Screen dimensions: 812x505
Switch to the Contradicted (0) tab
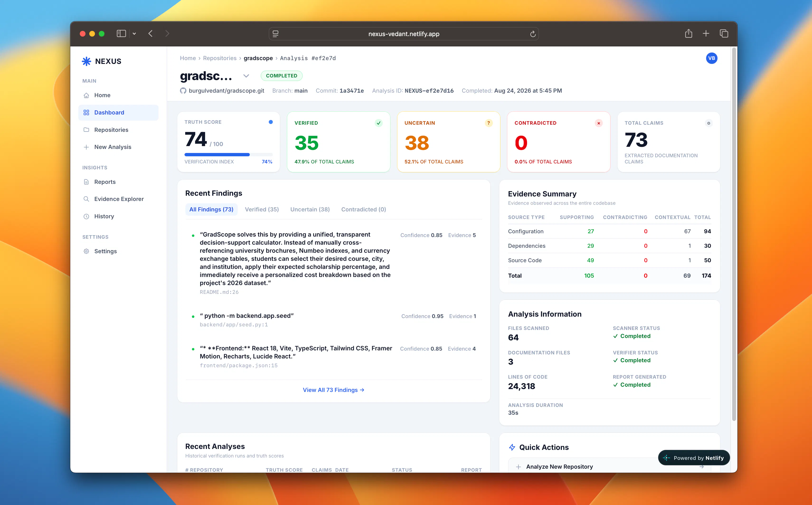364,210
